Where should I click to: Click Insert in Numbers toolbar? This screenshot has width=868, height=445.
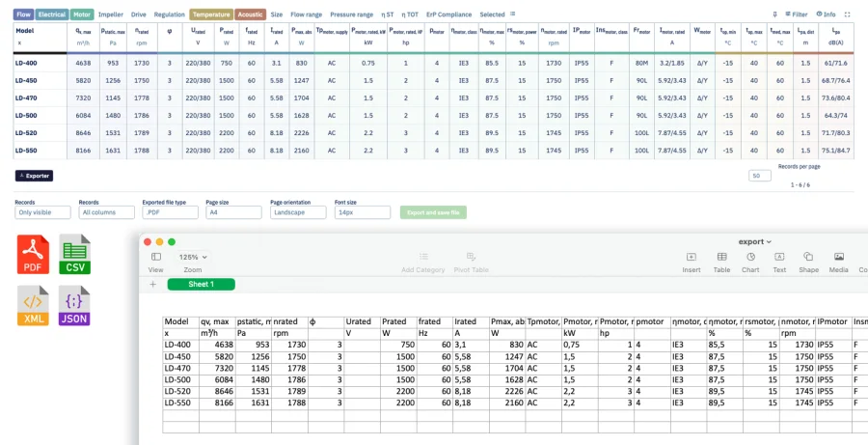(x=691, y=263)
